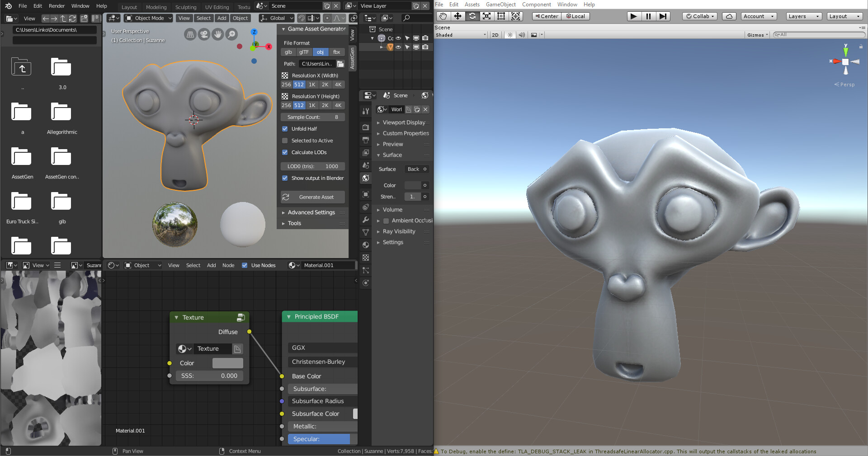The image size is (868, 456).
Task: Open World properties in the Blender properties sidebar
Action: click(x=365, y=178)
